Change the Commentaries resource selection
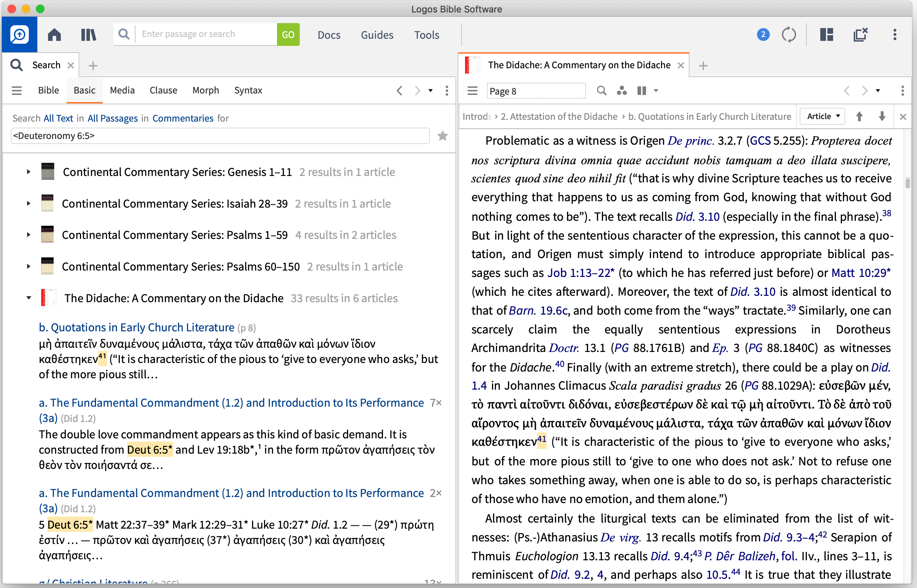This screenshot has width=917, height=588. point(183,118)
